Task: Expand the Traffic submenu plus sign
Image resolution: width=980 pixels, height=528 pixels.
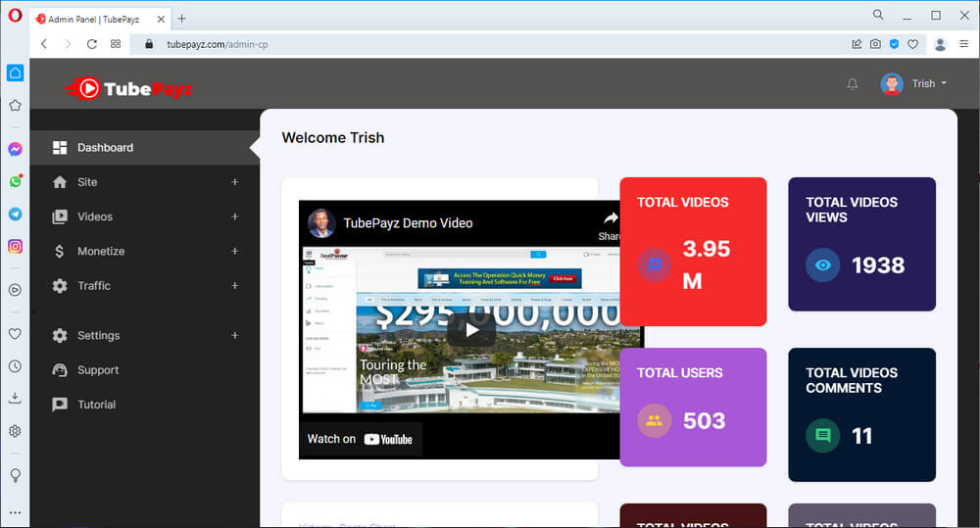Action: (235, 286)
